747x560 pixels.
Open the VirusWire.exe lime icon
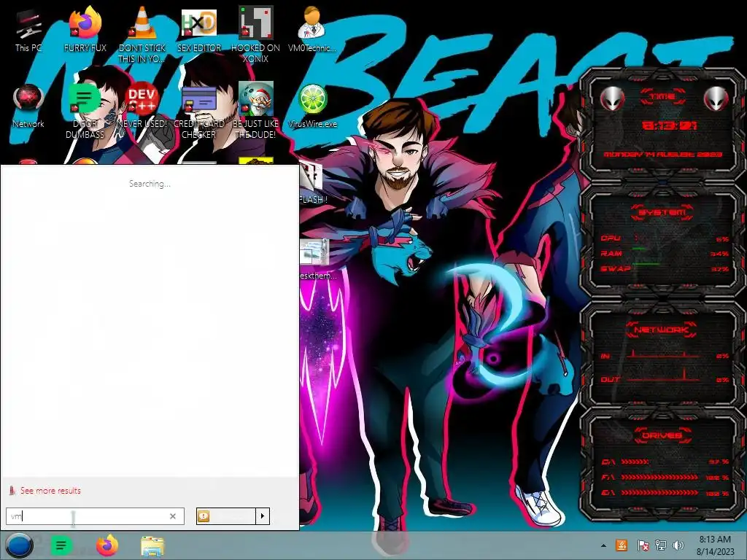pyautogui.click(x=312, y=106)
